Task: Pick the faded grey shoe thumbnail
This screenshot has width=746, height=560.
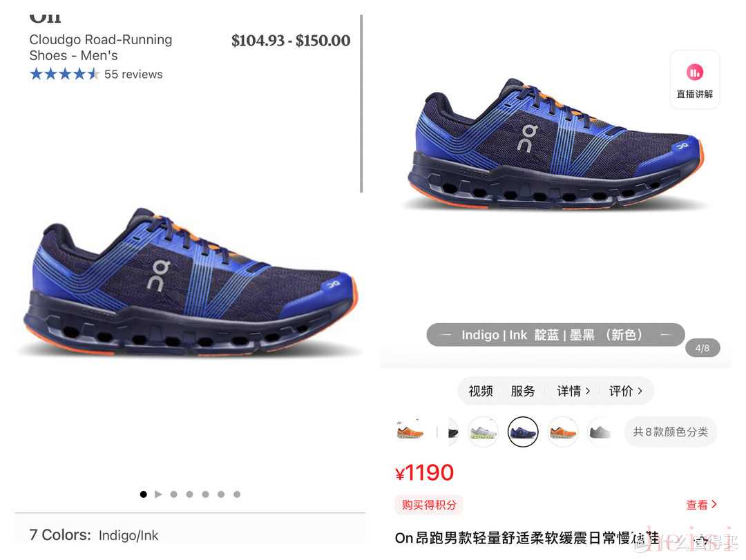Action: [600, 432]
